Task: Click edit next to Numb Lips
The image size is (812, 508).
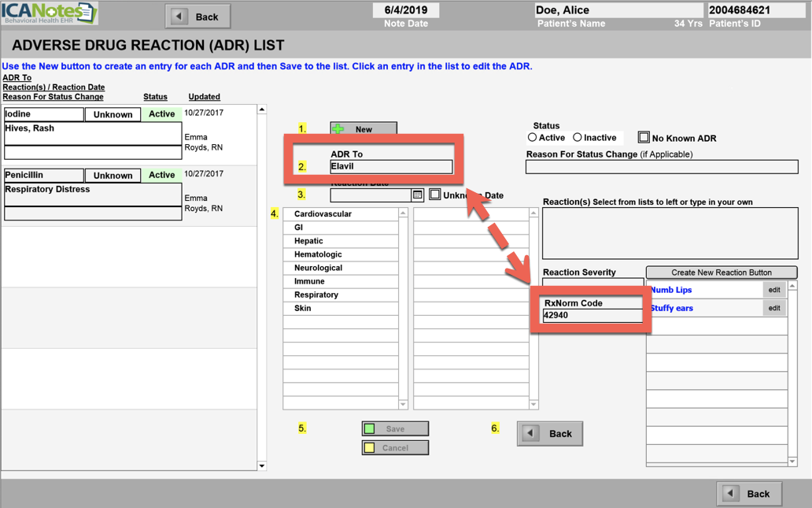Action: [x=773, y=289]
